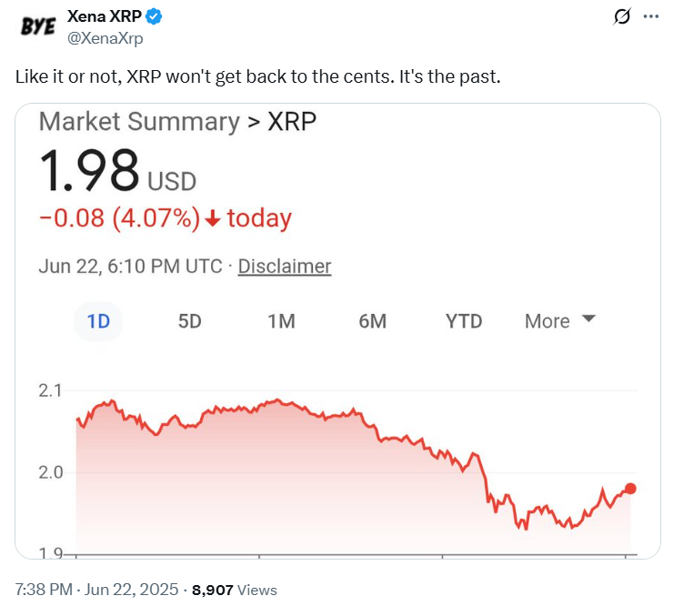This screenshot has height=616, width=673.
Task: Click the blue verified badge
Action: (x=156, y=17)
